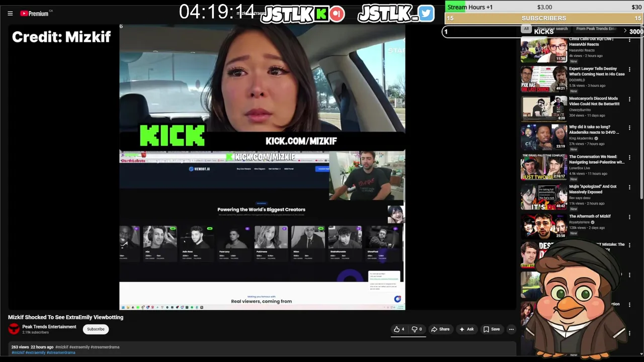
Task: Open HasanAbi Reacts video thumbnail
Action: [x=543, y=49]
